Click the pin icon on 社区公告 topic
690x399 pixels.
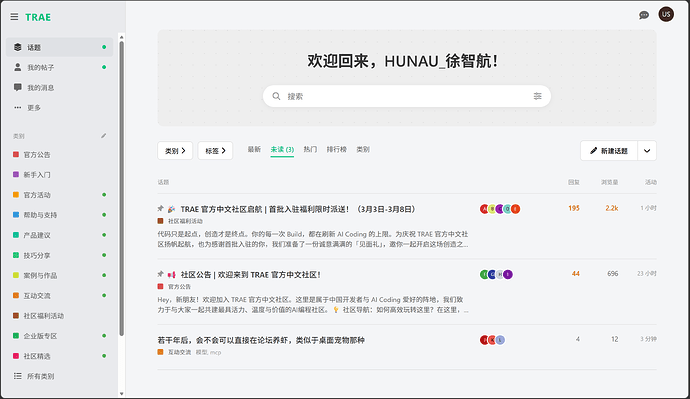pos(161,274)
